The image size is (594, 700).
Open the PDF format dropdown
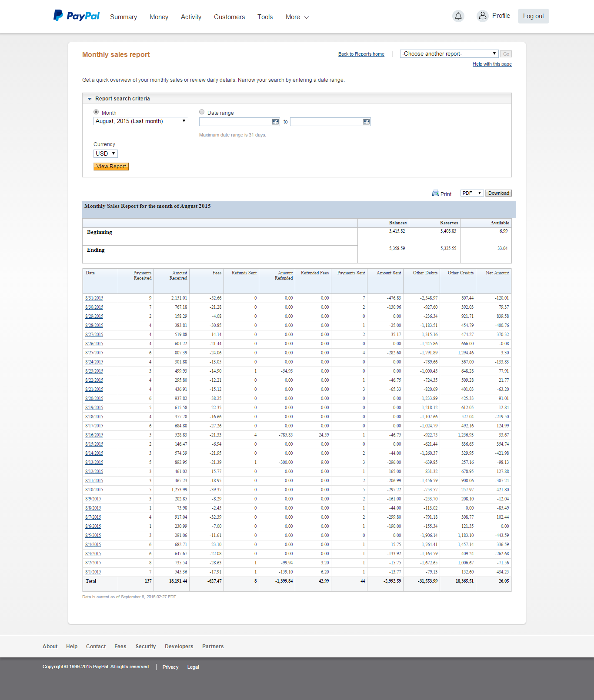472,193
